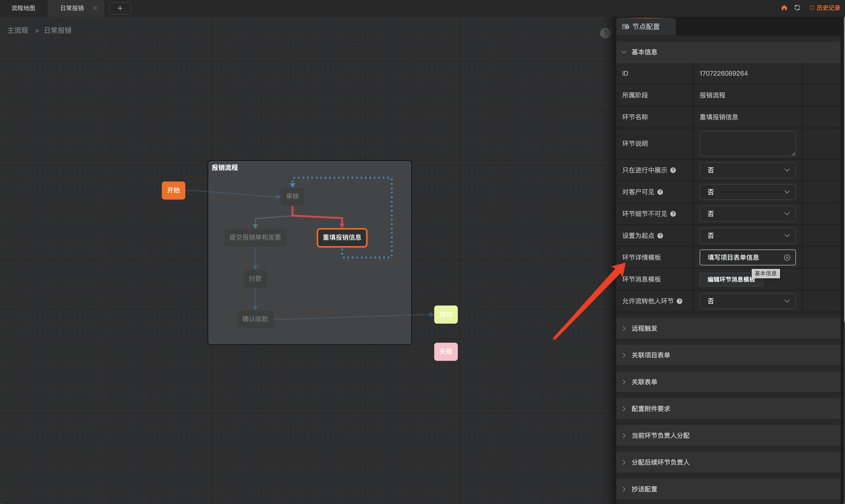Open the 设置为起点 dropdown
Screen dimensions: 845x504
coord(747,235)
